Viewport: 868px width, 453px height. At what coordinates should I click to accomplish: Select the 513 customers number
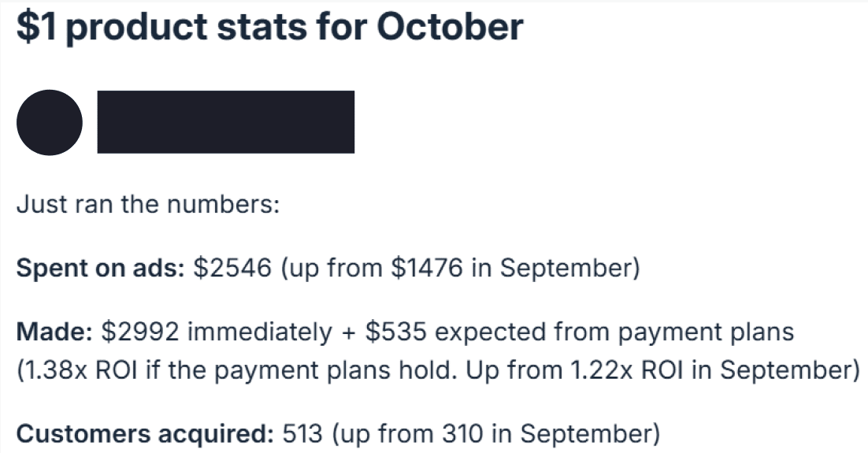pos(302,434)
